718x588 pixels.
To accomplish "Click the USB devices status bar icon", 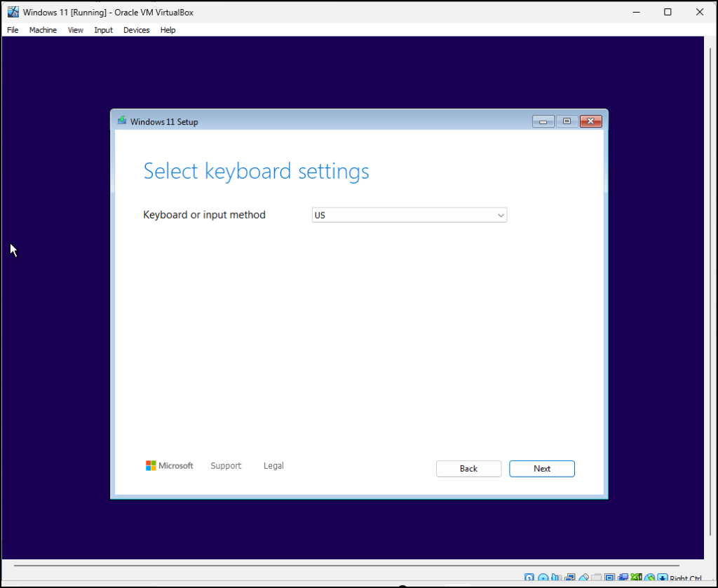I will 583,578.
